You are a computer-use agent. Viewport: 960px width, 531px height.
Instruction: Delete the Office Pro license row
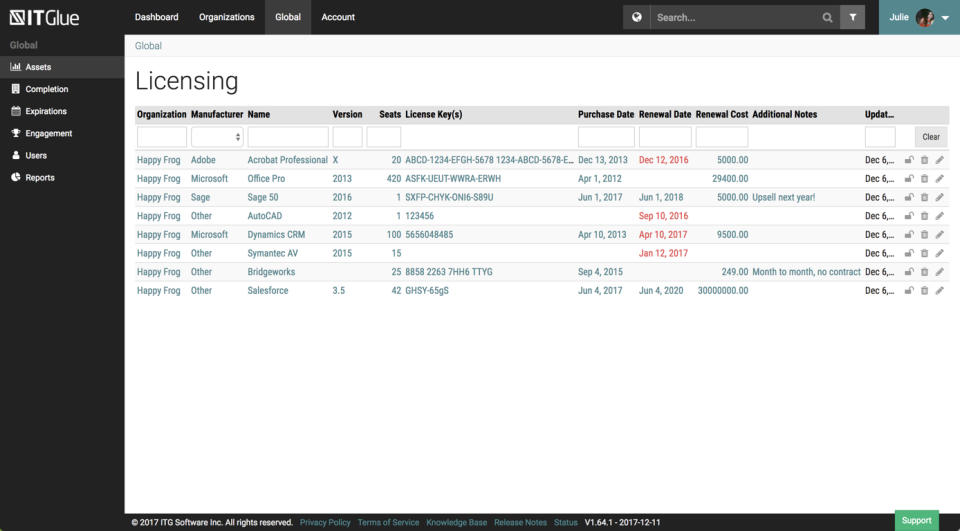(924, 179)
